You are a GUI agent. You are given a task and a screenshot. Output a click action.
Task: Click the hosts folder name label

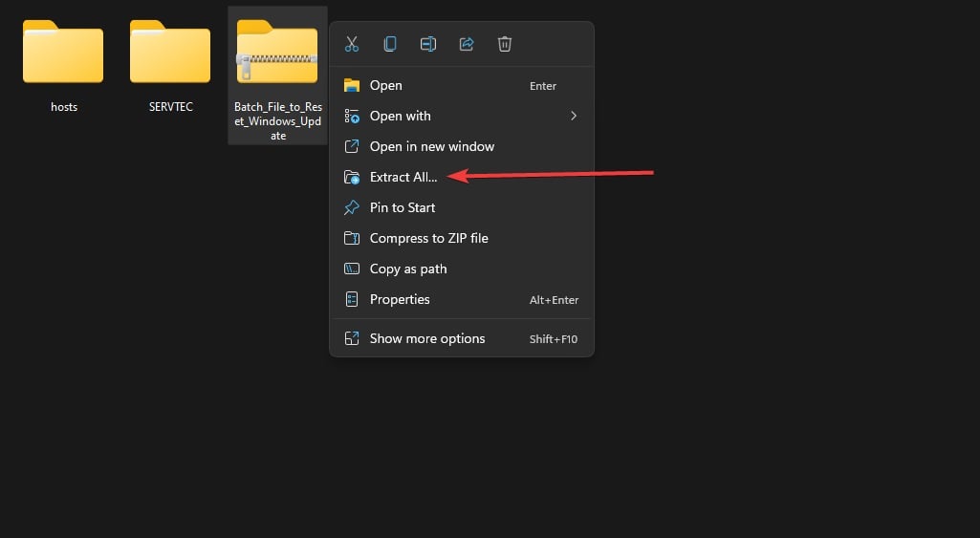[64, 107]
